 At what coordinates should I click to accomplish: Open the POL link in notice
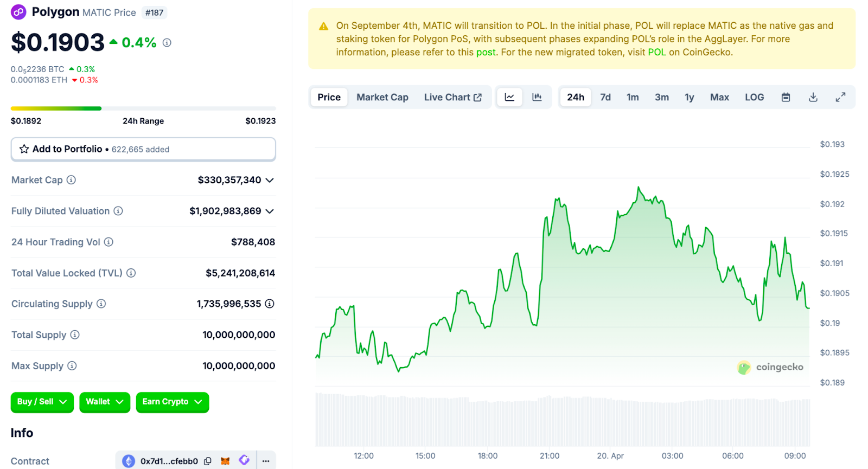[x=657, y=52]
